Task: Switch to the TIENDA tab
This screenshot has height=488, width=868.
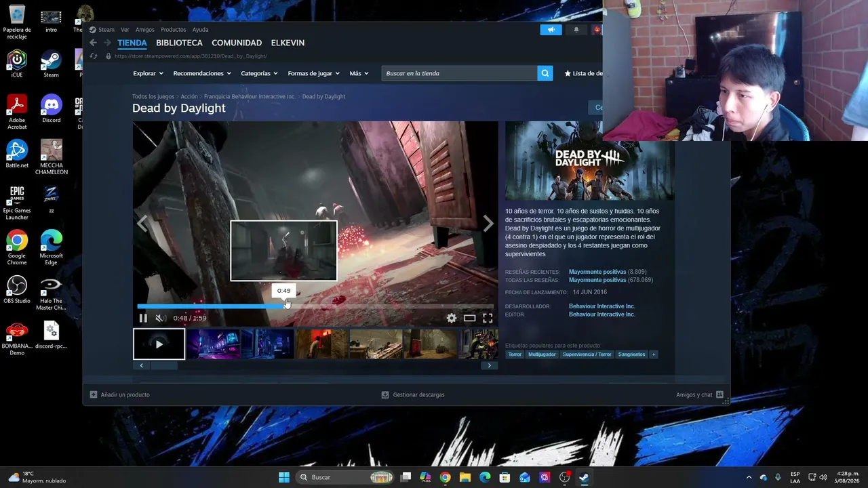Action: click(132, 43)
